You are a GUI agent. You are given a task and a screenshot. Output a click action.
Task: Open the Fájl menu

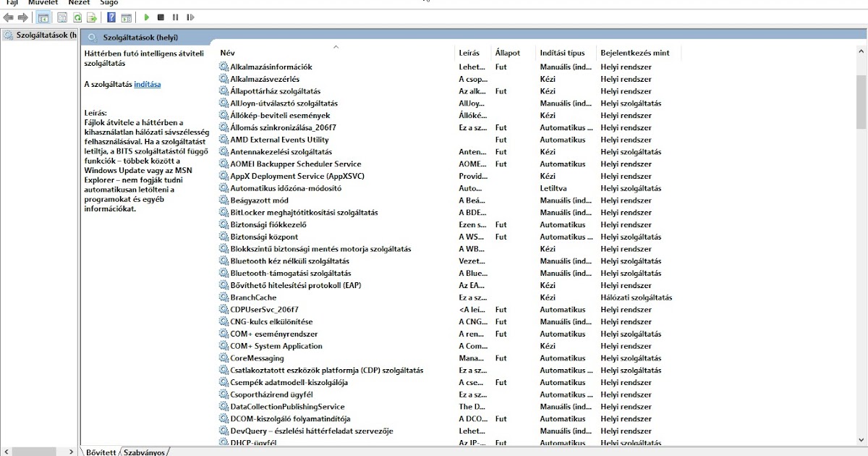[12, 2]
